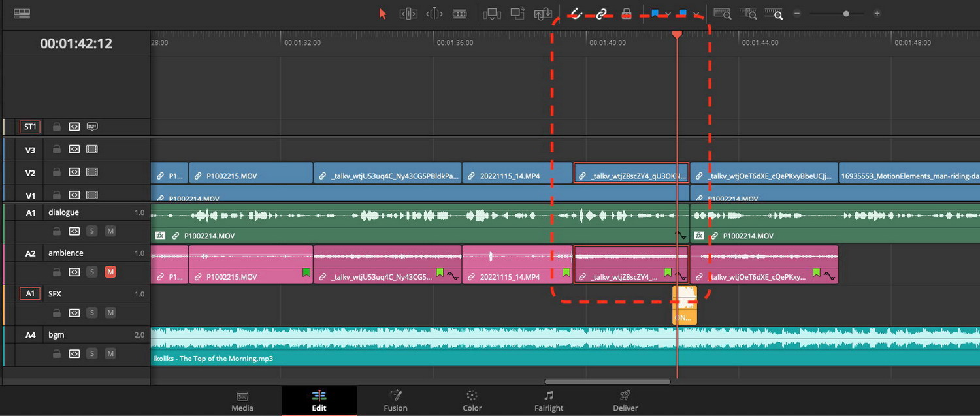Select the Selection Mode arrow tool
Image resolution: width=980 pixels, height=416 pixels.
tap(383, 14)
